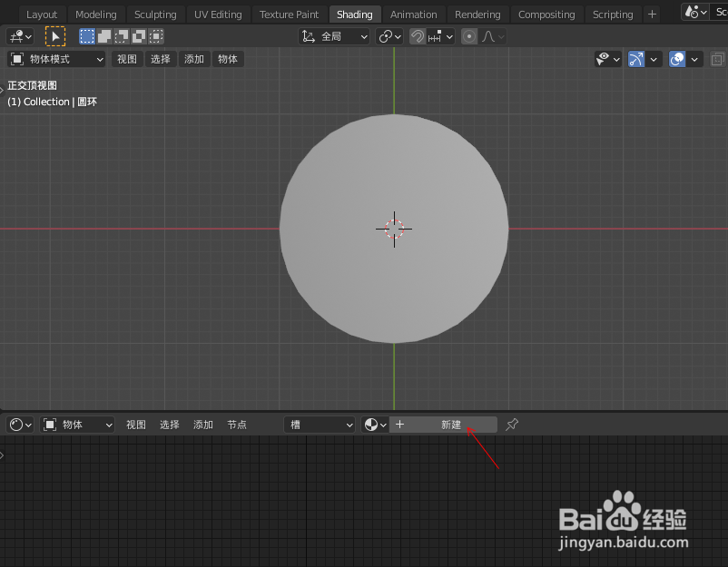
Task: Expand the node editor side panel arrow
Action: tap(2, 455)
